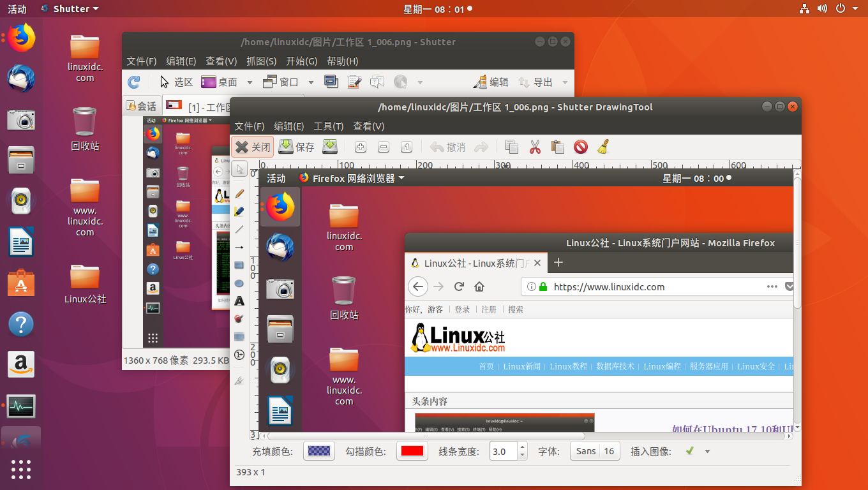Click the 导出 button in Shutter
The image size is (868, 490).
pyautogui.click(x=535, y=82)
